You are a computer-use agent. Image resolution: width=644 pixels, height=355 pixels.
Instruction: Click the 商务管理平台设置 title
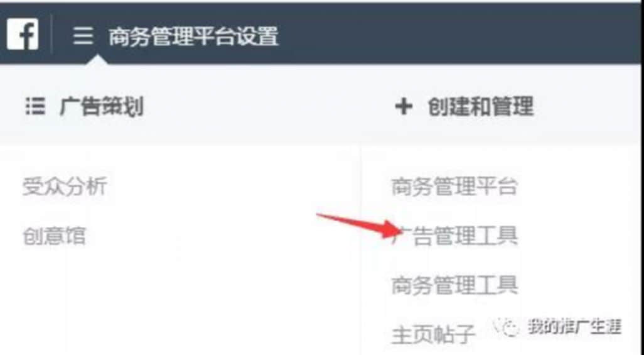[x=193, y=36]
